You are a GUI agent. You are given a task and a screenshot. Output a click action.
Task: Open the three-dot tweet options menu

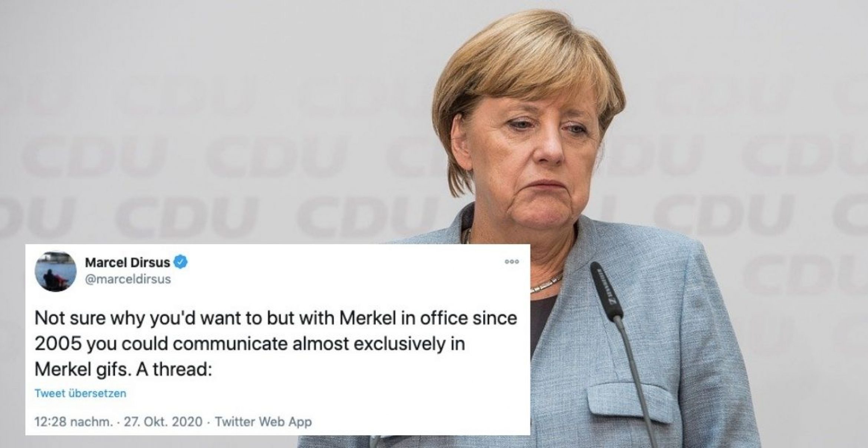tap(512, 262)
